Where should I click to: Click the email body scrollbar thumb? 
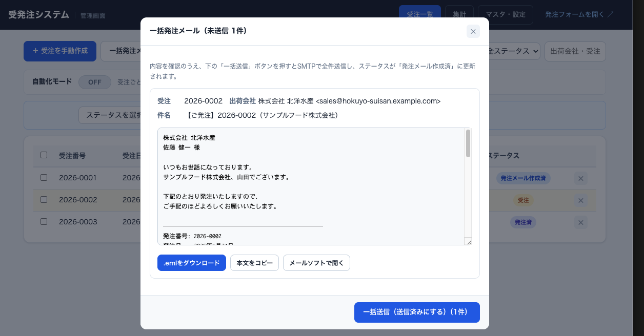tap(468, 144)
